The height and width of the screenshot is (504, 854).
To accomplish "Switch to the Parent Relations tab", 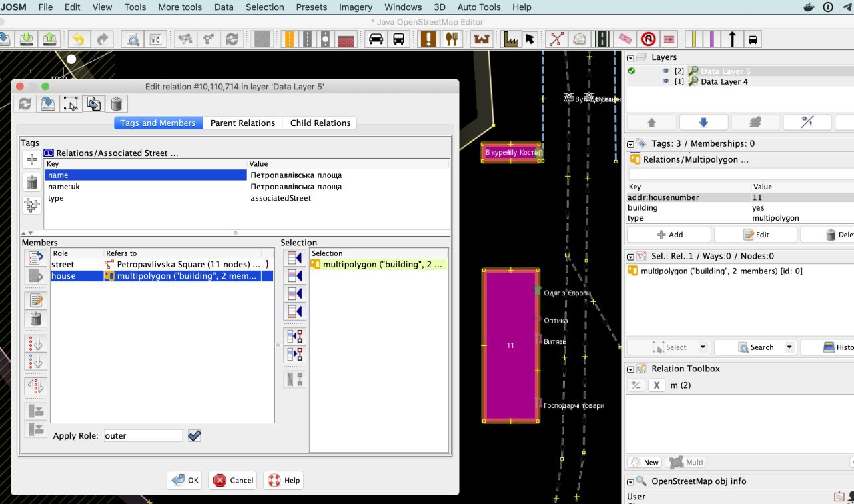I will pos(243,123).
